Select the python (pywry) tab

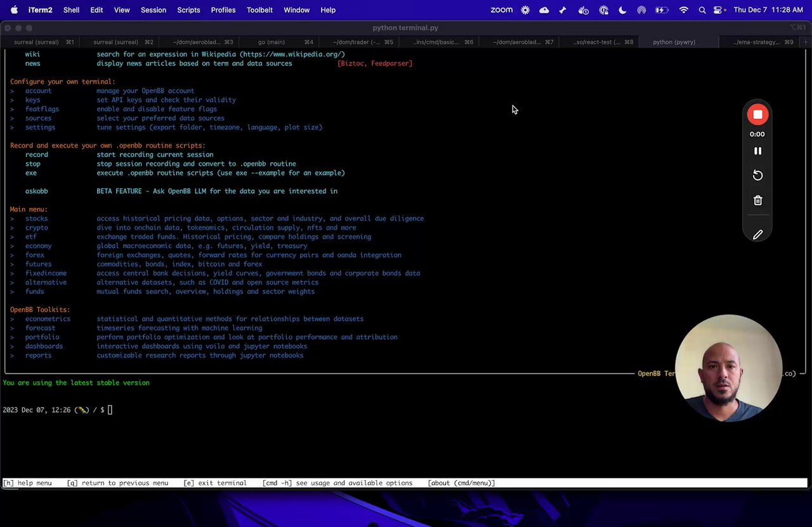click(x=679, y=42)
